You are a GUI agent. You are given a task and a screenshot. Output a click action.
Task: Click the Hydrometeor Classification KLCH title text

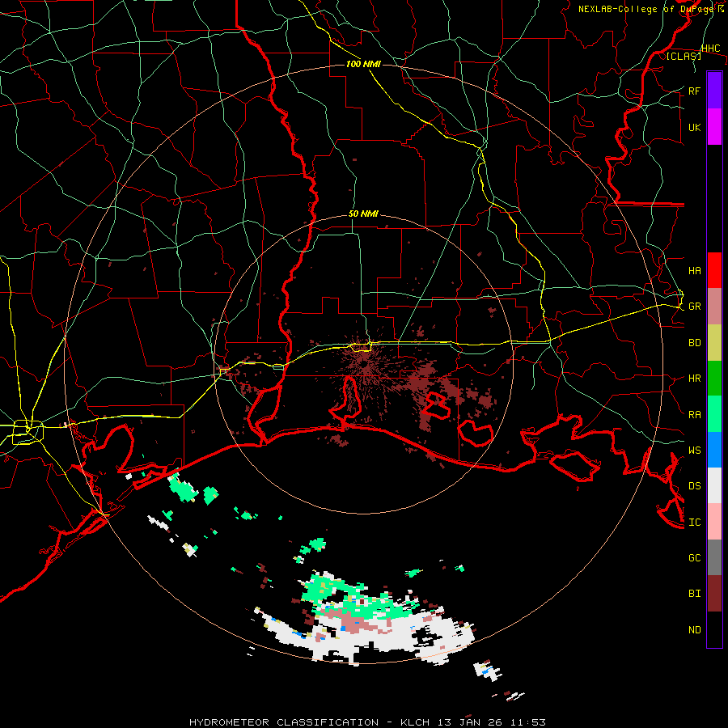click(367, 722)
